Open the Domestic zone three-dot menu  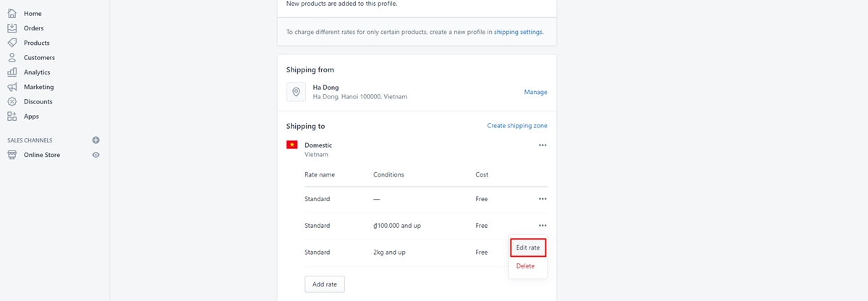[x=542, y=145]
